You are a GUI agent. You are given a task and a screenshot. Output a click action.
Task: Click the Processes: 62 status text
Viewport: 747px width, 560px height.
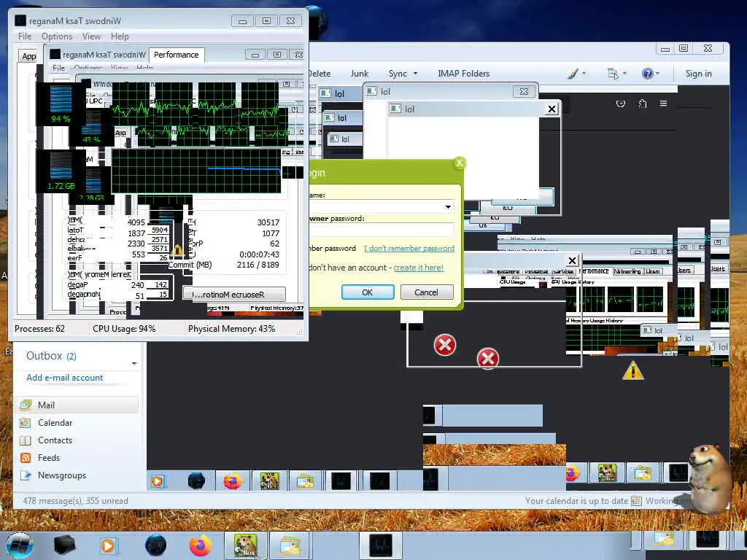[x=39, y=329]
